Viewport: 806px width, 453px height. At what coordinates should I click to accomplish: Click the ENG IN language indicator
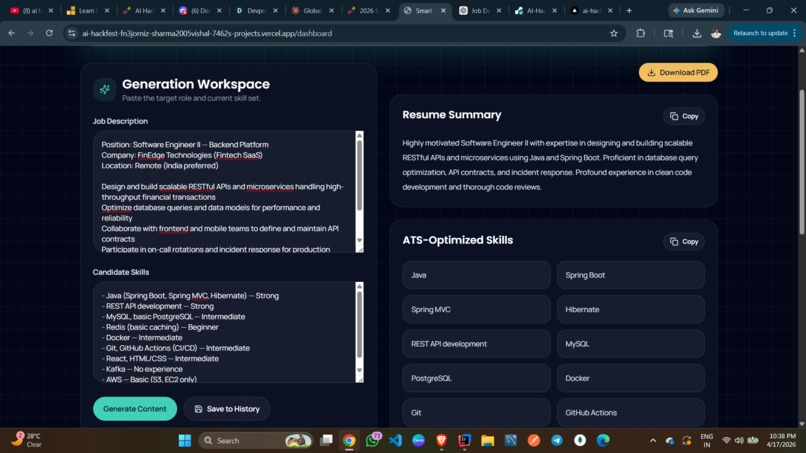(x=707, y=441)
